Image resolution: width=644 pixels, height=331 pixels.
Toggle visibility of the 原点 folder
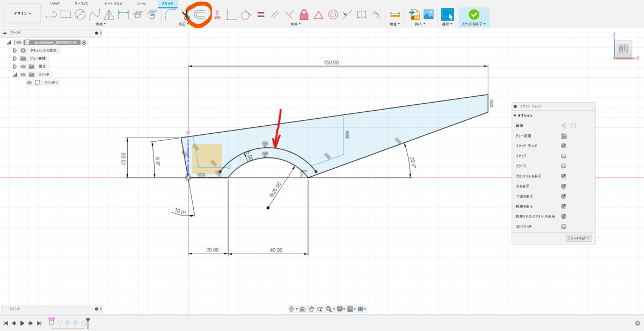23,67
